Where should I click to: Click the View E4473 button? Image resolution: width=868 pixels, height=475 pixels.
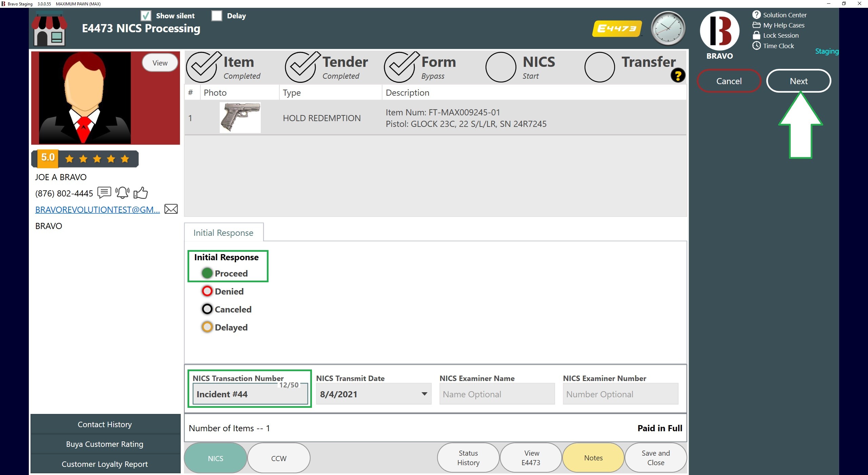tap(531, 458)
